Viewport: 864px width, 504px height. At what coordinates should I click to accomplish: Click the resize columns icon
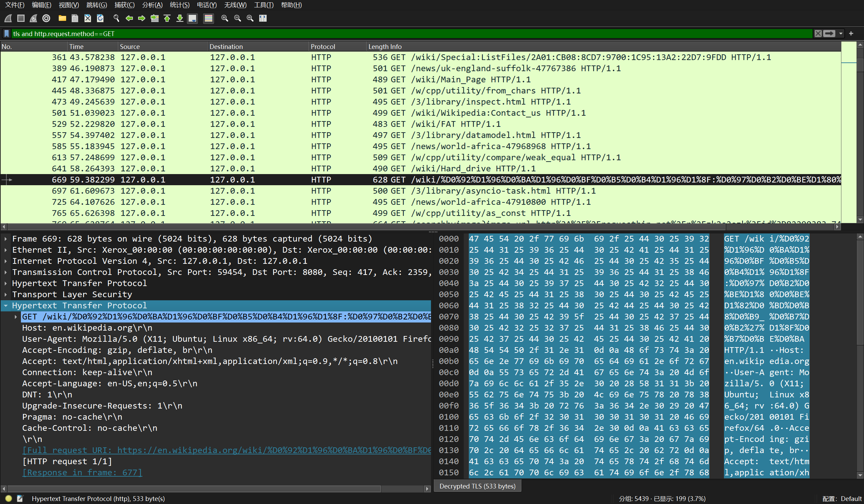coord(263,18)
